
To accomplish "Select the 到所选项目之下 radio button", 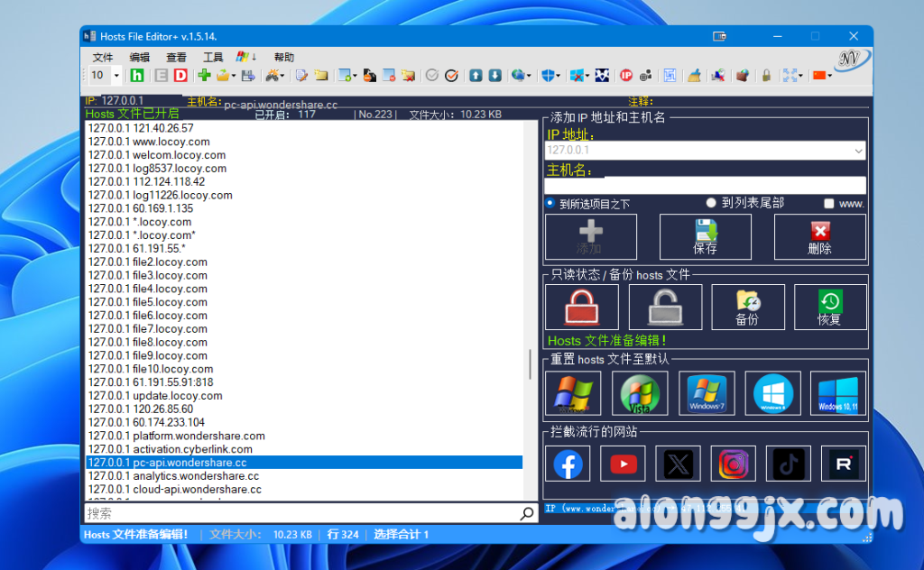I will point(550,204).
